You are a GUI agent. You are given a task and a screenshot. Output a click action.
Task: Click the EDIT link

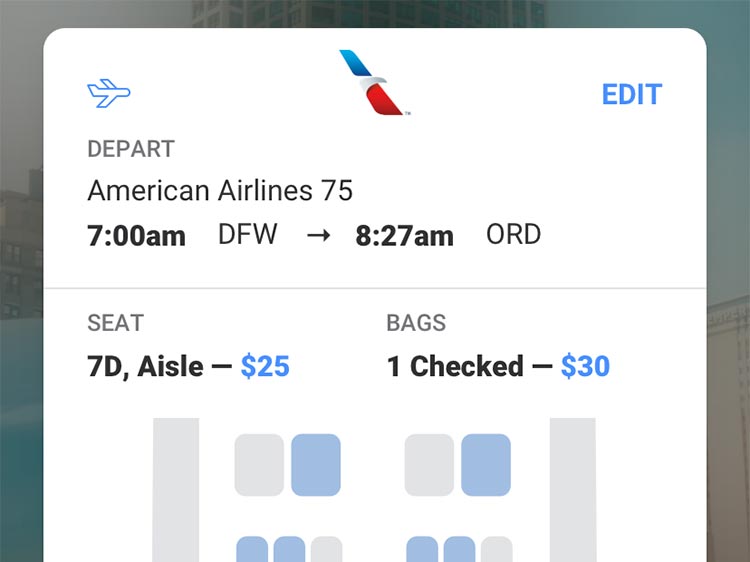pos(632,95)
